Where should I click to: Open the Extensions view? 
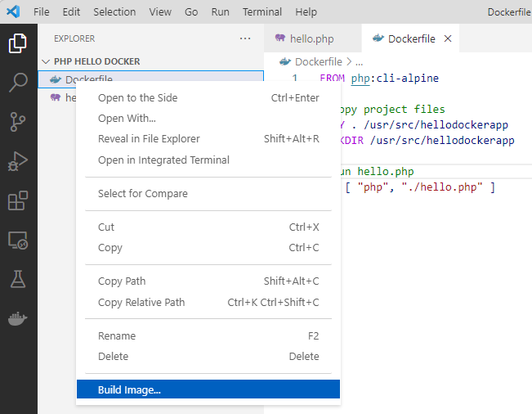[18, 200]
